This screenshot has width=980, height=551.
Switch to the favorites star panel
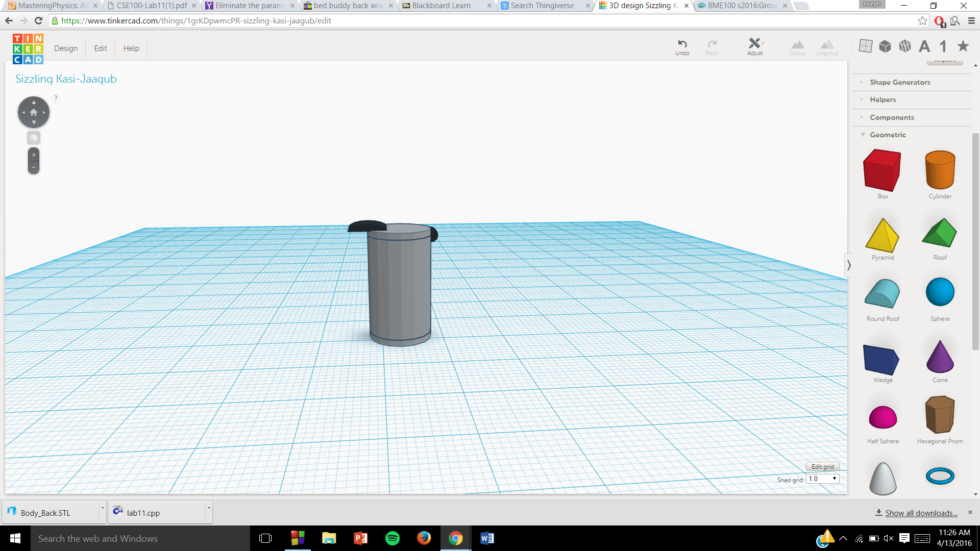pos(963,46)
